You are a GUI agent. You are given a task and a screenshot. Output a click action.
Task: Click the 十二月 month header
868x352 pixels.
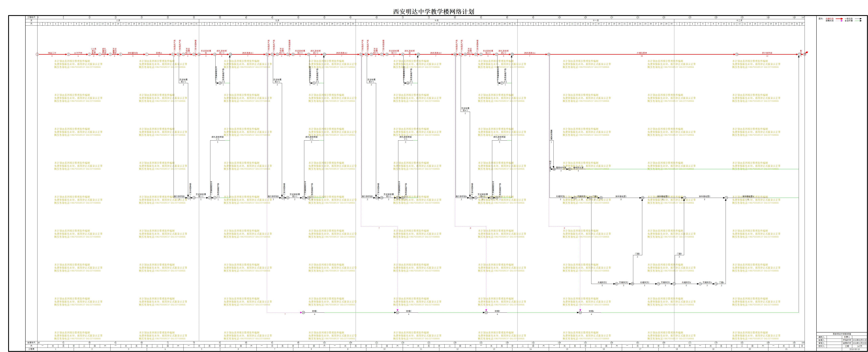(739, 21)
